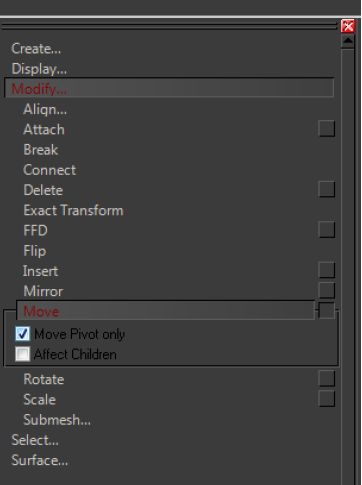Choose the Connect command
This screenshot has width=362, height=485.
point(50,170)
